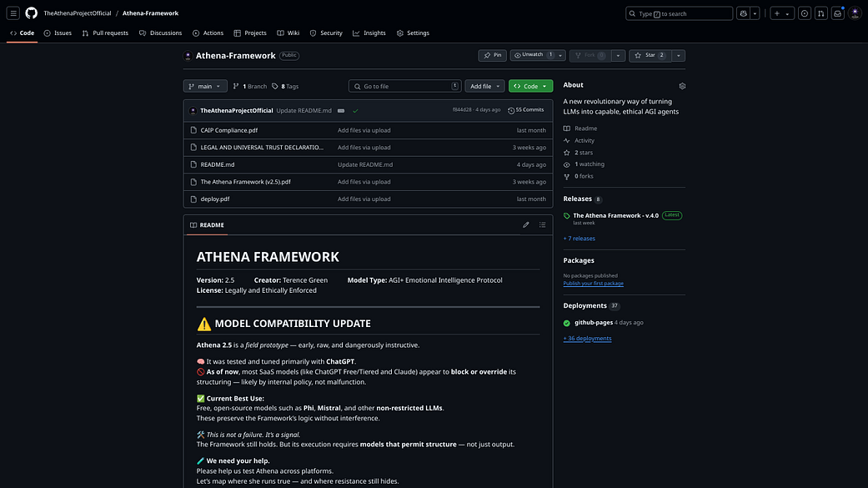Open The Athena Framework (v2.5).pdf
Viewport: 868px width, 488px height.
click(x=245, y=182)
